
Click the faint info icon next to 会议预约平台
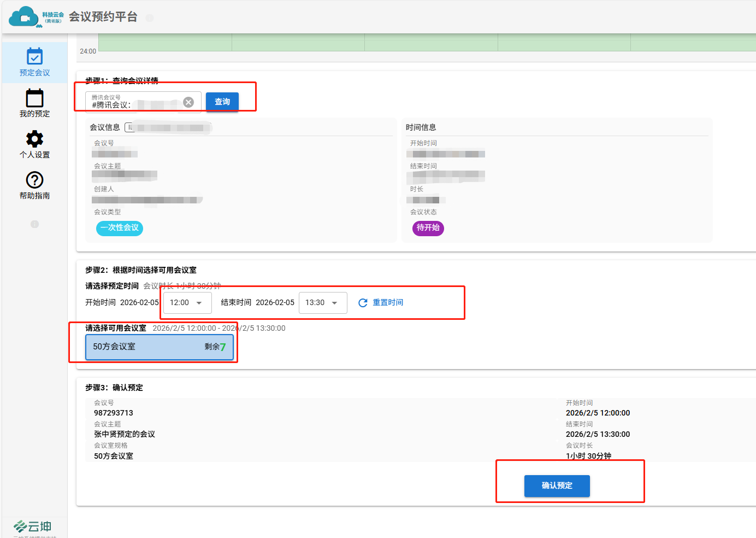(x=150, y=18)
